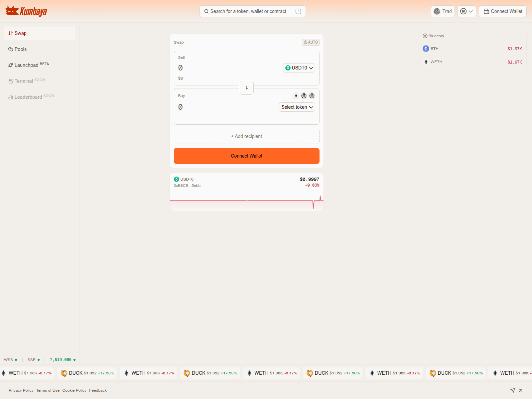Viewport: 532px width, 399px height.
Task: Click the wallet icon in header button
Action: click(x=486, y=11)
